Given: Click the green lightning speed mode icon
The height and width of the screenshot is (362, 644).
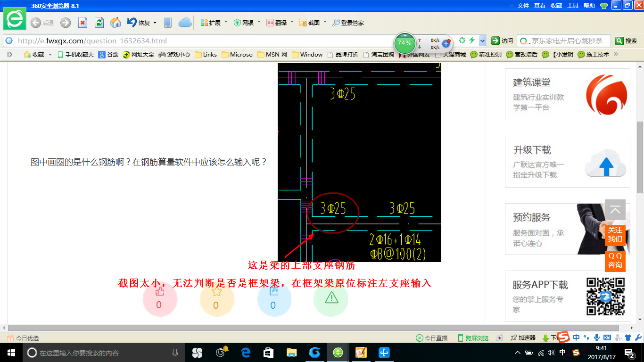Looking at the screenshot, I should pos(472,41).
